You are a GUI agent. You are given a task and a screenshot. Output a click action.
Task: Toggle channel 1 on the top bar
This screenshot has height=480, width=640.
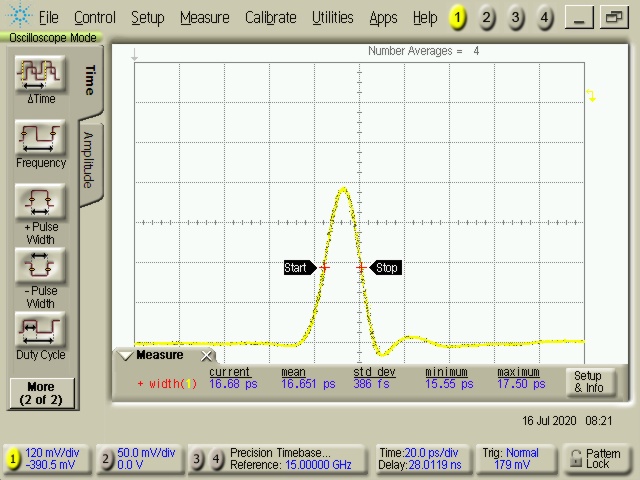(x=457, y=17)
